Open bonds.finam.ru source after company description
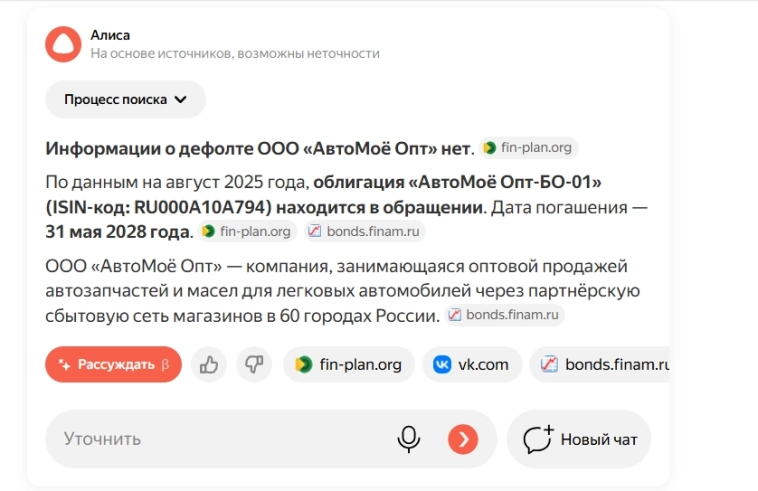 [506, 315]
